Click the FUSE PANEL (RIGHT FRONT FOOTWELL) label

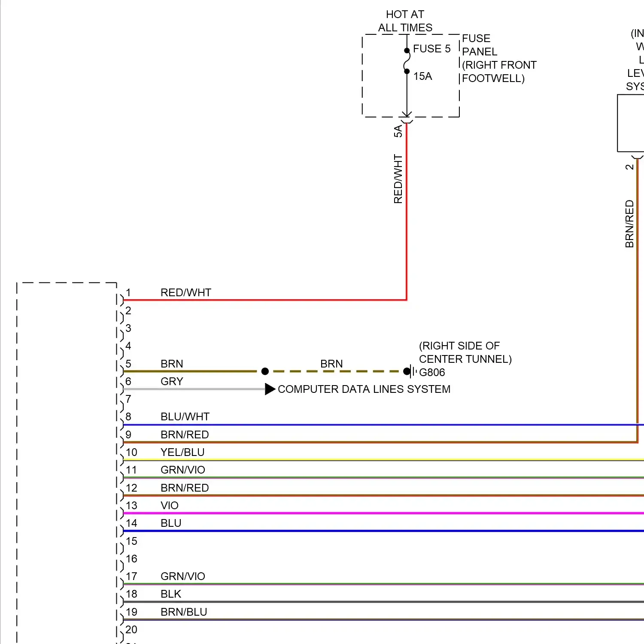click(499, 58)
